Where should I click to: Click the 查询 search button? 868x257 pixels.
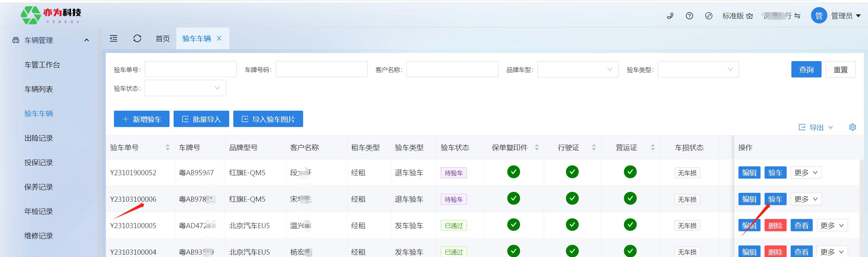[806, 70]
